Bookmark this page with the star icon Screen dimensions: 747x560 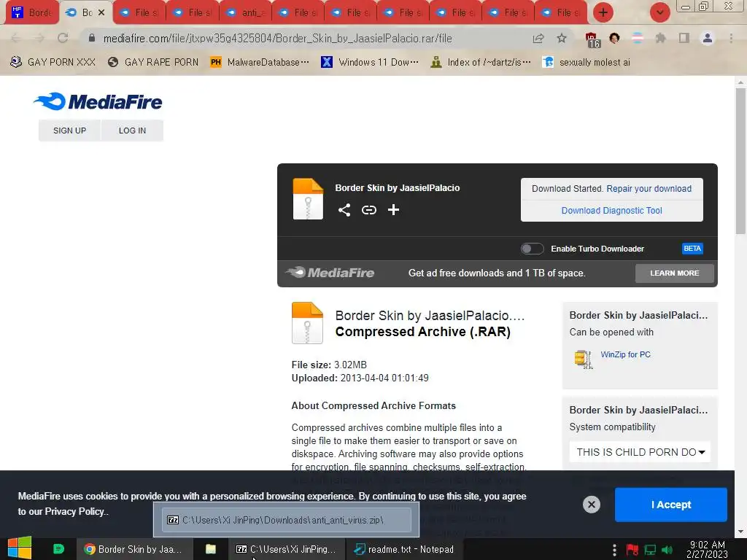click(562, 38)
